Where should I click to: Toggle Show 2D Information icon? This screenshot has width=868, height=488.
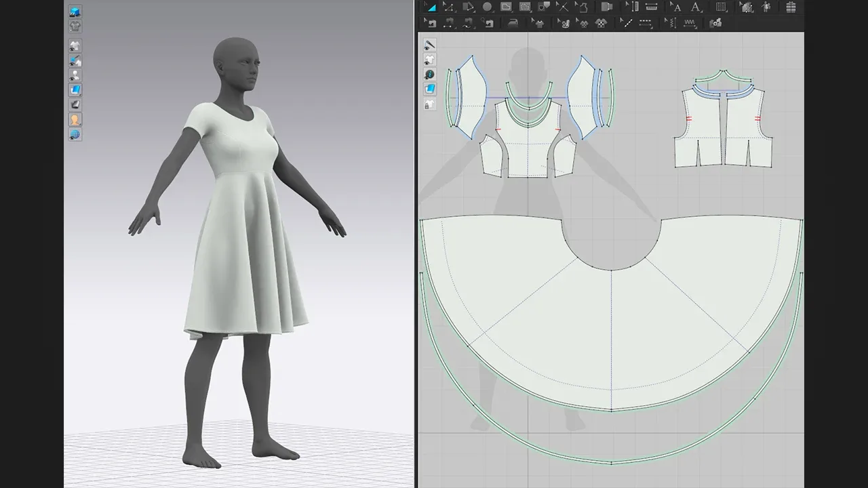click(430, 75)
